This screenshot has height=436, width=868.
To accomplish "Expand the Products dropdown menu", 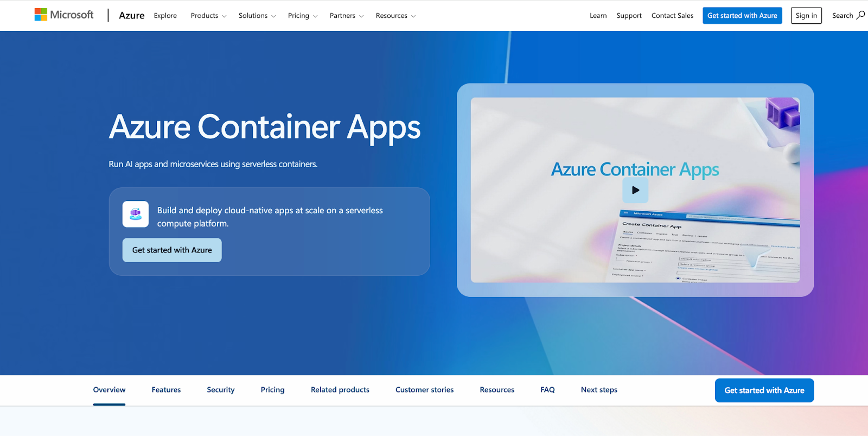I will (208, 16).
